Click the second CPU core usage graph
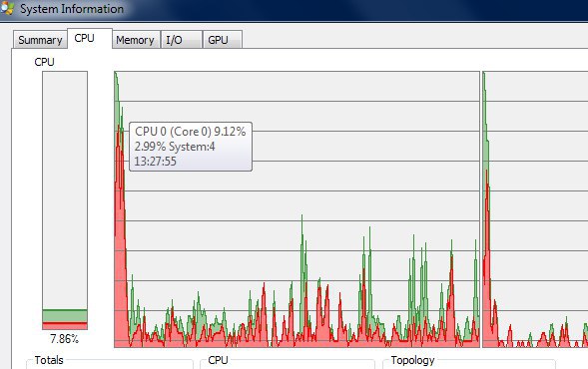Screen dimensions: 588x369 pyautogui.click(x=535, y=209)
